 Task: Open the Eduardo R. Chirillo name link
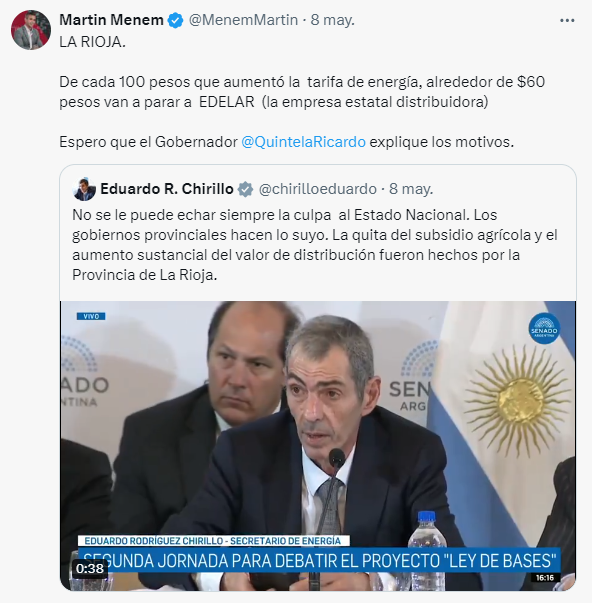click(167, 189)
